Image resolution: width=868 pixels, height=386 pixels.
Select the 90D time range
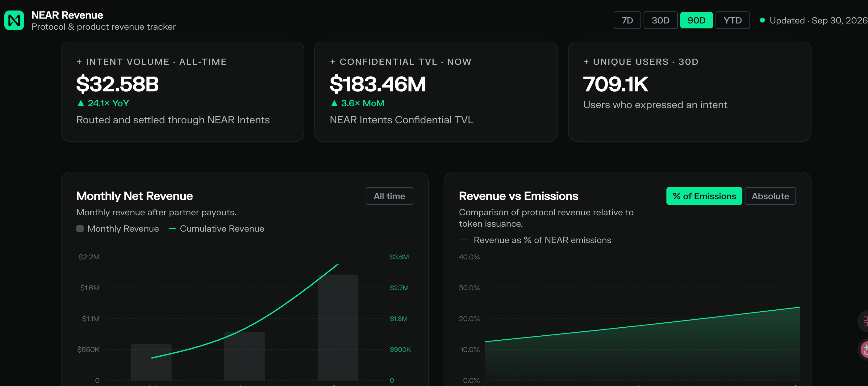coord(696,20)
